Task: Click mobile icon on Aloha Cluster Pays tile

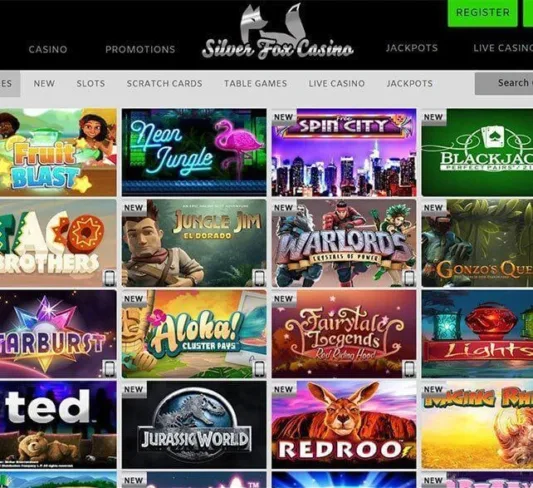Action: (x=259, y=368)
